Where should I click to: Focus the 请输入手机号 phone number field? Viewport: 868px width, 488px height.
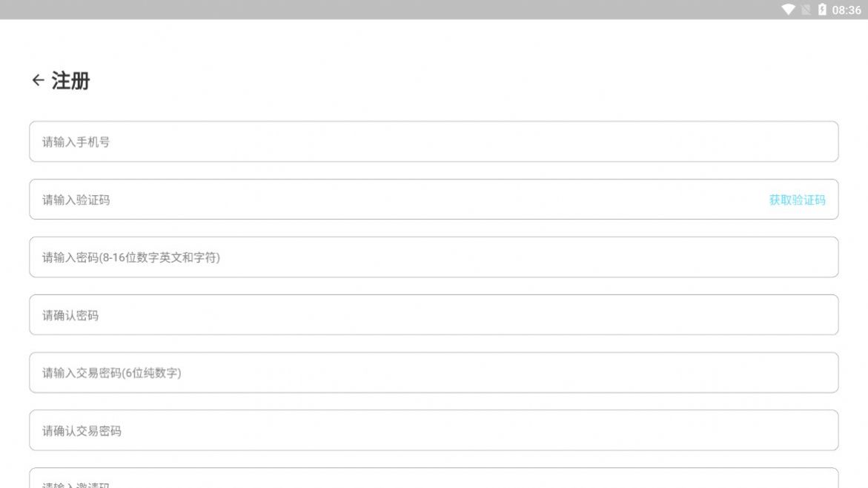(434, 142)
